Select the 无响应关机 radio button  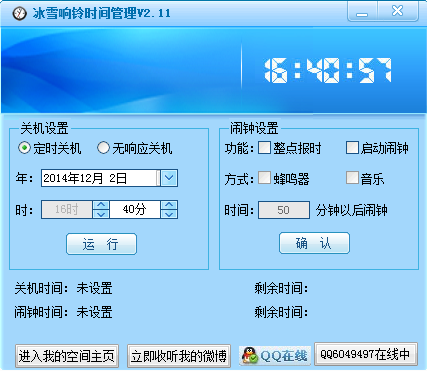[103, 148]
